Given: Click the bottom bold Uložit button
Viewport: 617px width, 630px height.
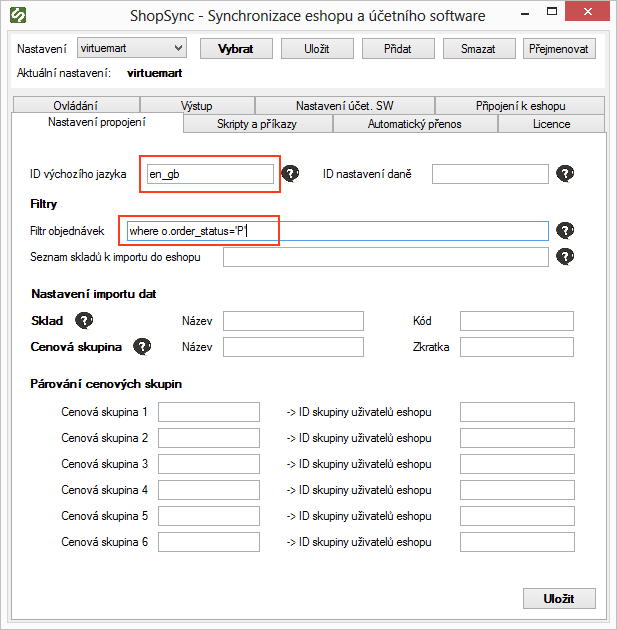Looking at the screenshot, I should [x=559, y=599].
